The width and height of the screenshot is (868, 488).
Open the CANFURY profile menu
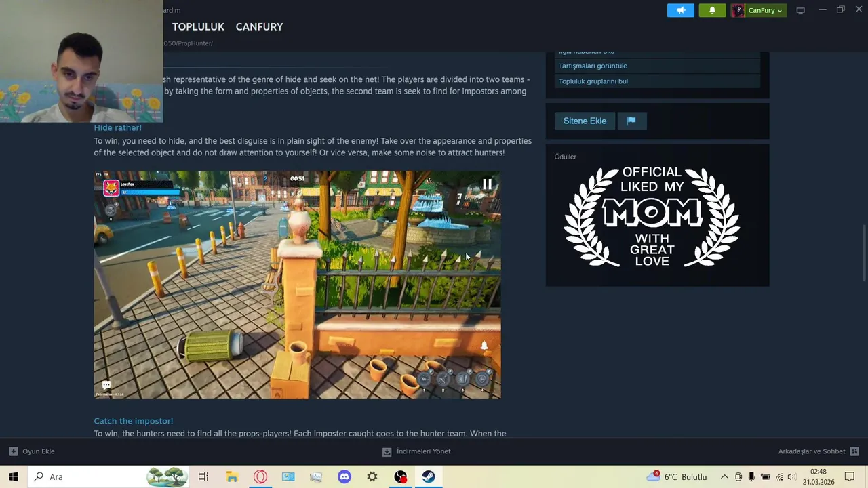[259, 26]
